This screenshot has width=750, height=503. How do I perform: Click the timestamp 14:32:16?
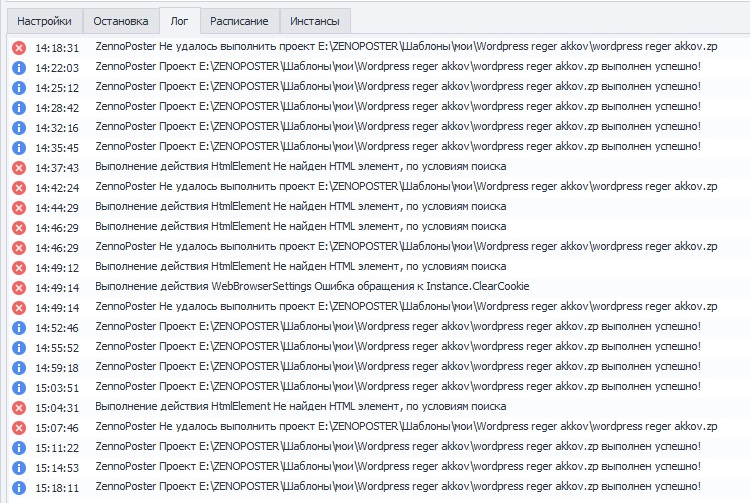click(57, 128)
